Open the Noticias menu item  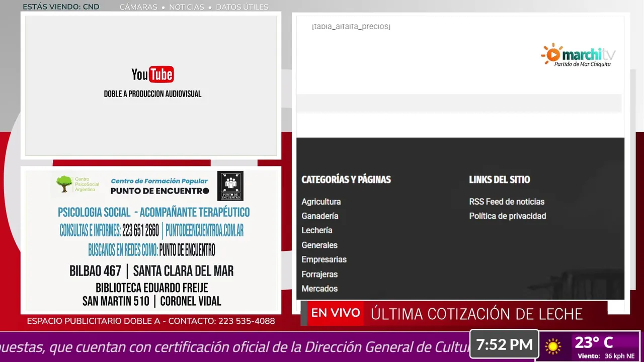click(187, 7)
